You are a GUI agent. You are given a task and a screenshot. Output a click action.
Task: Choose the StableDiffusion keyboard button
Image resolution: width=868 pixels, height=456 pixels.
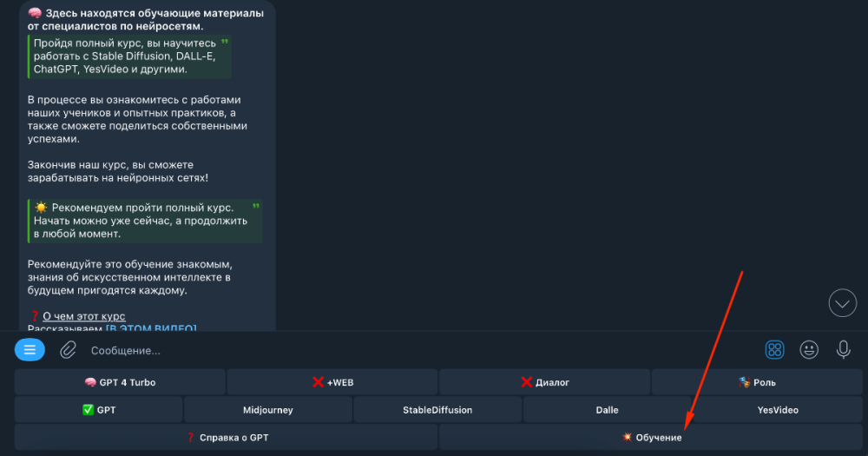pyautogui.click(x=437, y=410)
